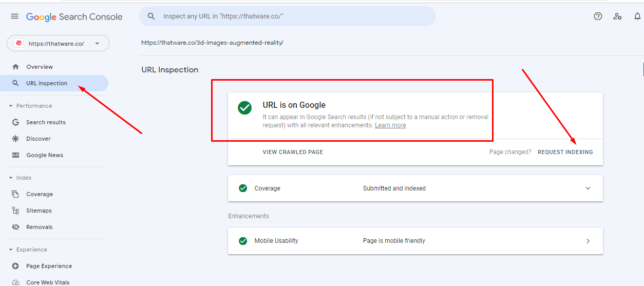The image size is (644, 286).
Task: Click the Inspect any URL search field
Action: 288,16
